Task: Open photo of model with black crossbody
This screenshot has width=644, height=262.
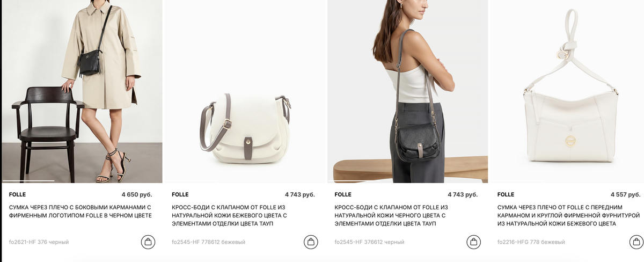Action: (x=408, y=91)
